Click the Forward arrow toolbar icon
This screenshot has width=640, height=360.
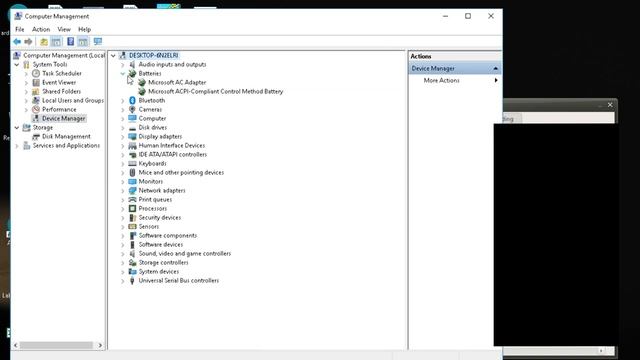pyautogui.click(x=28, y=42)
